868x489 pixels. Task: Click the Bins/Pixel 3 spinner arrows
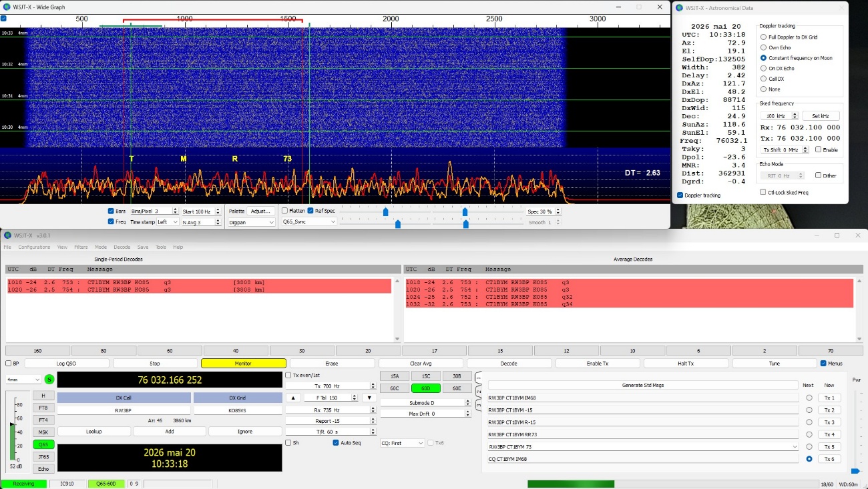[175, 211]
